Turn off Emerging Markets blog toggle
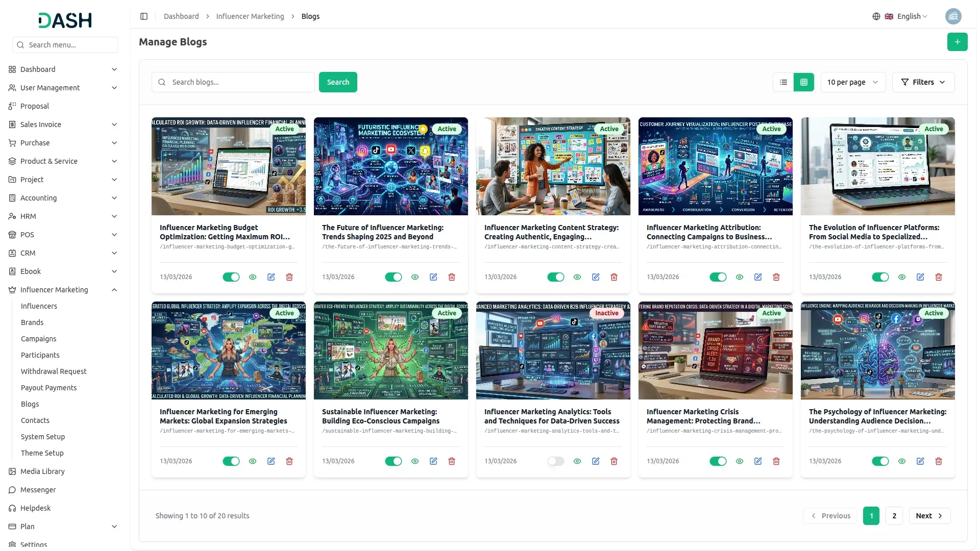This screenshot has height=551, width=980. pos(231,461)
